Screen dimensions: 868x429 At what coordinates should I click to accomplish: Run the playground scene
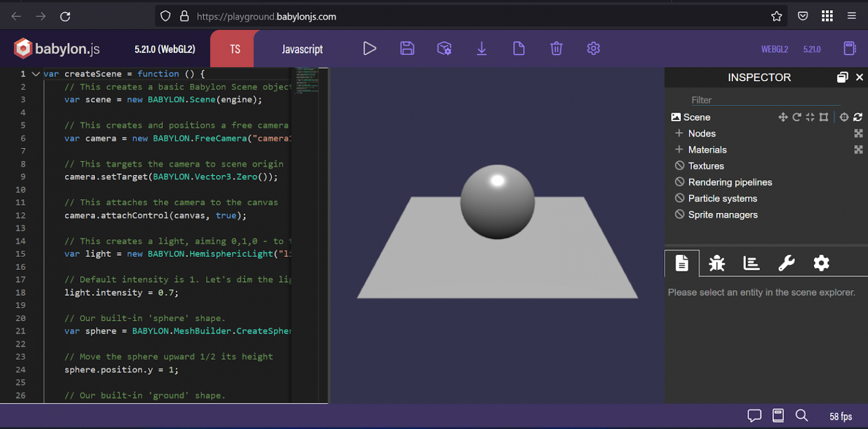tap(370, 49)
